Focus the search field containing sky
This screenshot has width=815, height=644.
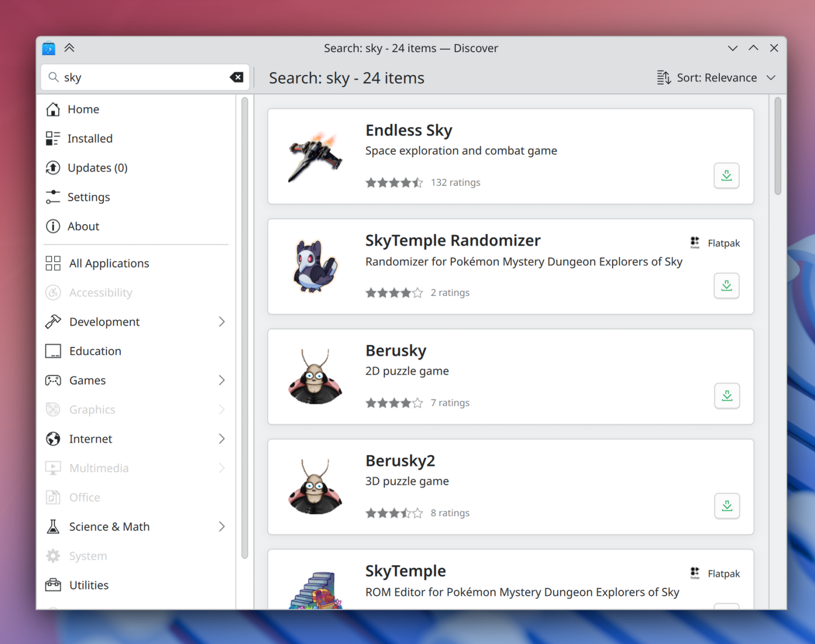pyautogui.click(x=143, y=77)
